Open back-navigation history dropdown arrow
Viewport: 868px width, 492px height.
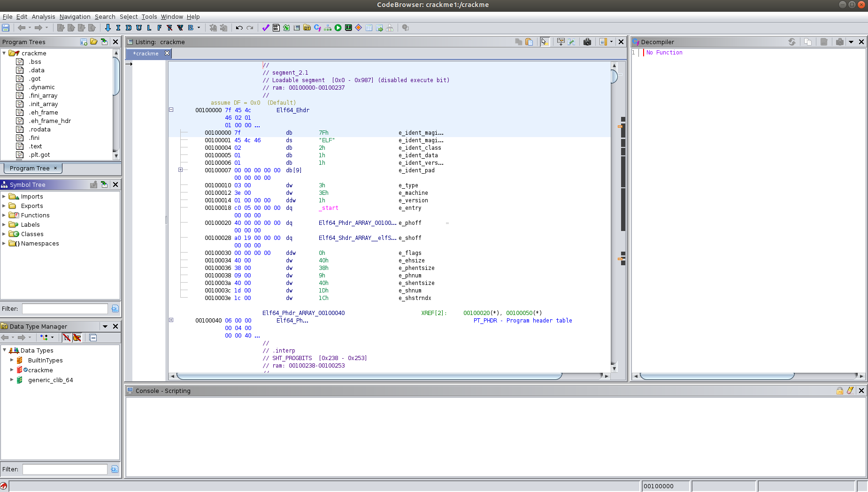[30, 28]
